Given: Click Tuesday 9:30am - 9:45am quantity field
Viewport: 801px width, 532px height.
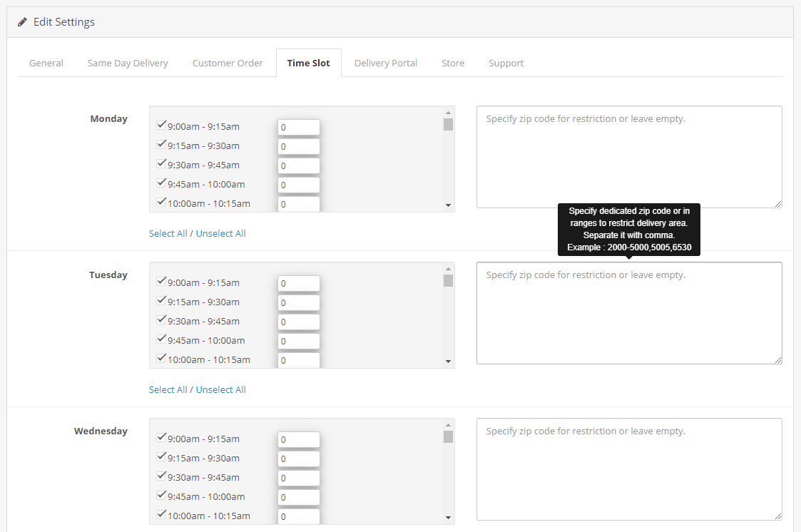Looking at the screenshot, I should 299,322.
